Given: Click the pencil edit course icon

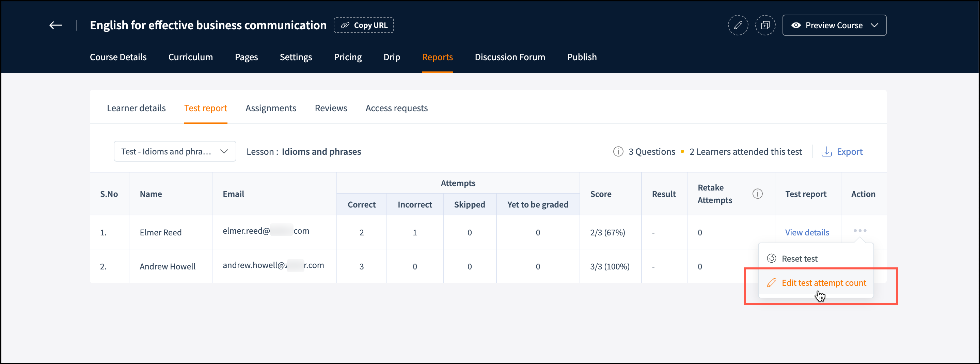Looking at the screenshot, I should (x=738, y=26).
